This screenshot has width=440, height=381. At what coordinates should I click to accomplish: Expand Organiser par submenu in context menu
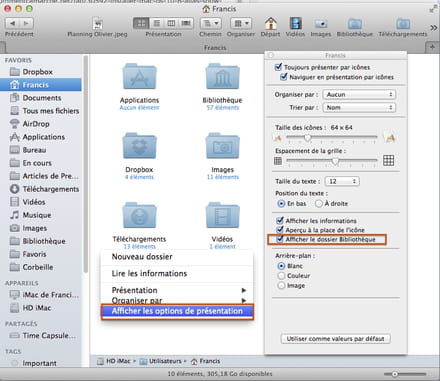tap(177, 300)
